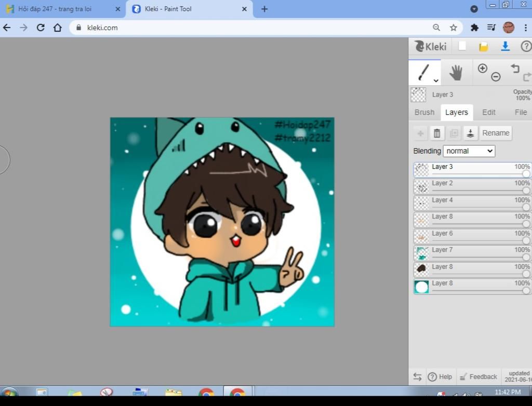Select Layer 8 with white circle thumbnail
Image resolution: width=532 pixels, height=406 pixels.
(x=472, y=286)
